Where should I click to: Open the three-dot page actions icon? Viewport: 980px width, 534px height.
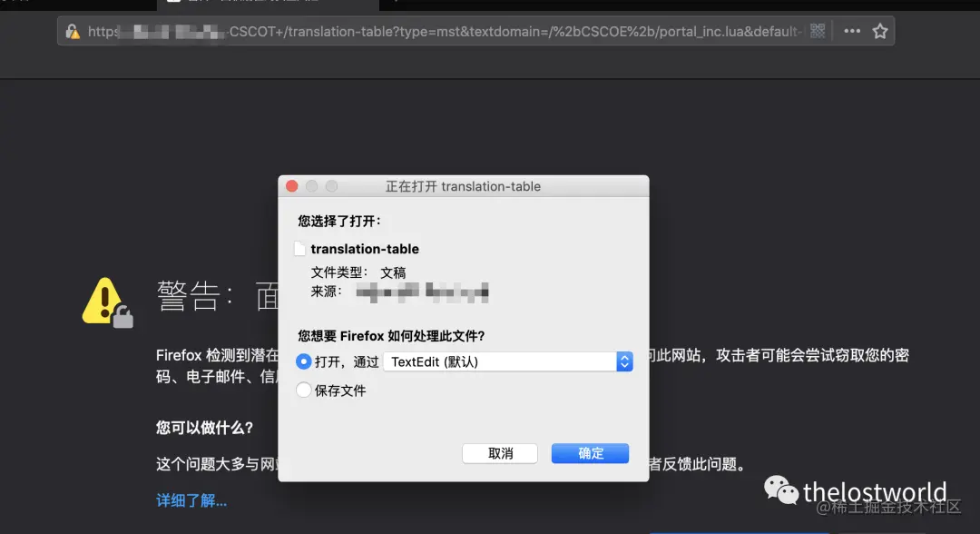coord(851,30)
